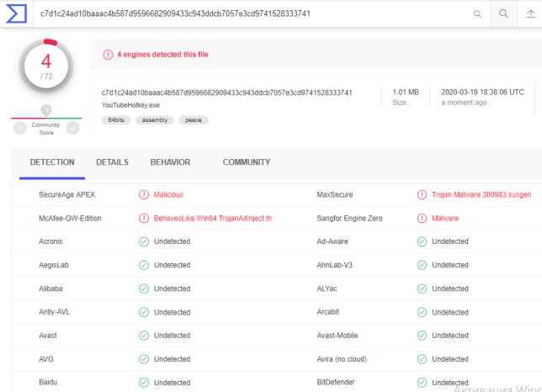542x392 pixels.
Task: Click the alert icon next to Malicious
Action: click(144, 195)
